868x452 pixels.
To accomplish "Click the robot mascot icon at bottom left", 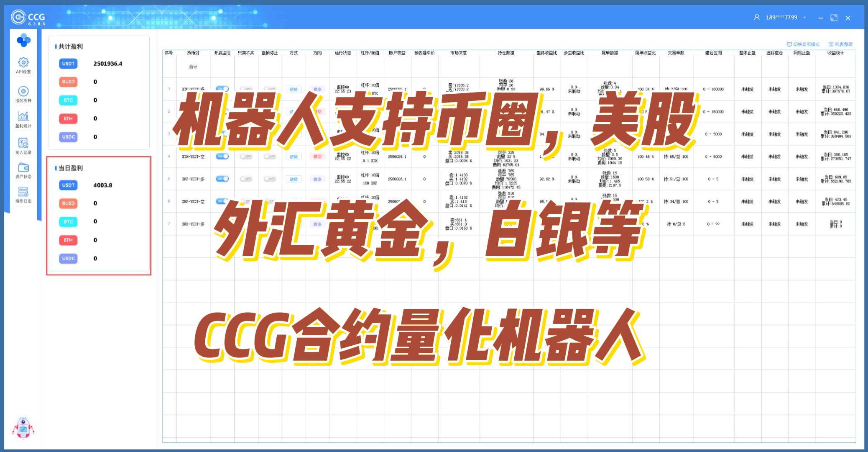I will click(23, 428).
